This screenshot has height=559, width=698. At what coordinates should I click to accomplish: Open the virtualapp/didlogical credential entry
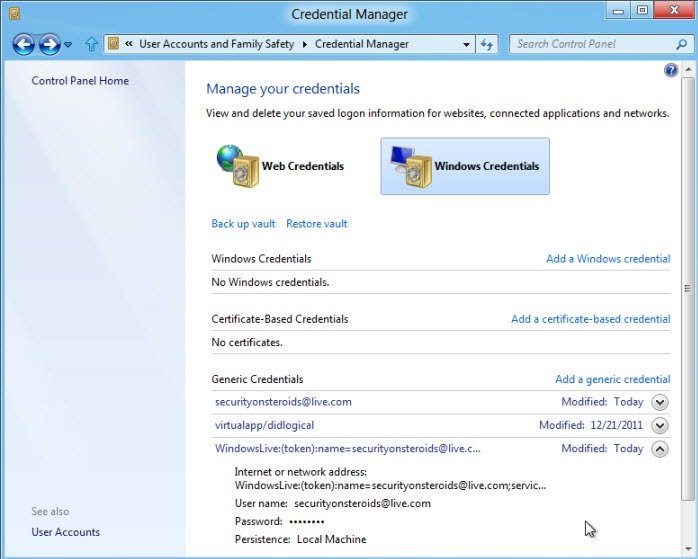click(264, 425)
